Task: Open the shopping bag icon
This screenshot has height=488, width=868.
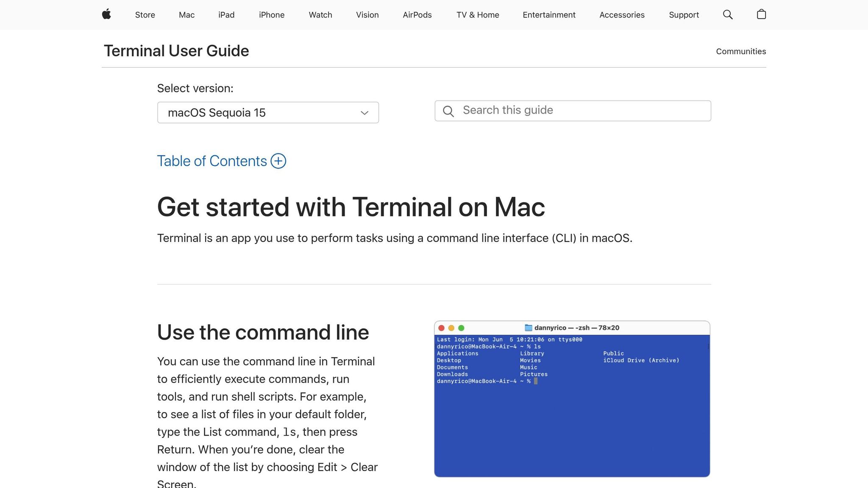Action: click(761, 14)
